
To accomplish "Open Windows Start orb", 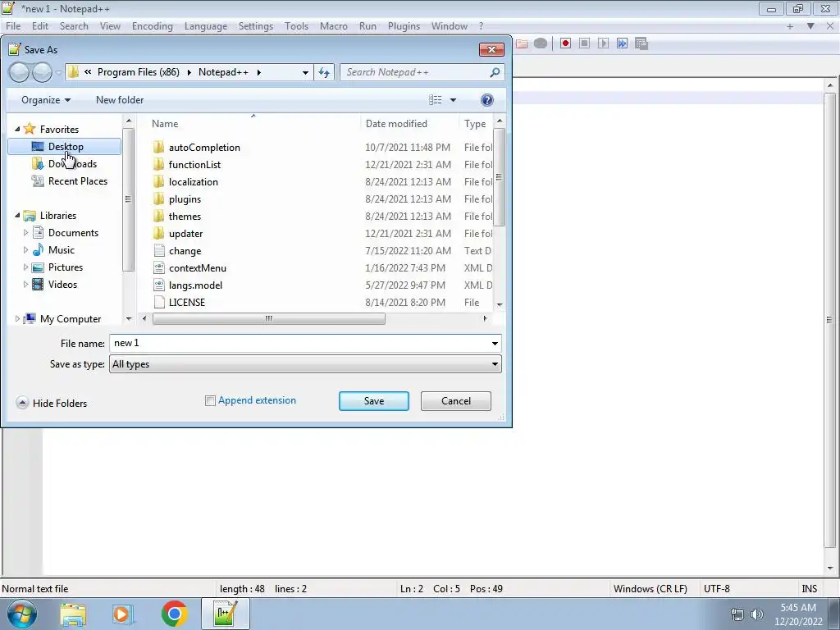I will (21, 614).
